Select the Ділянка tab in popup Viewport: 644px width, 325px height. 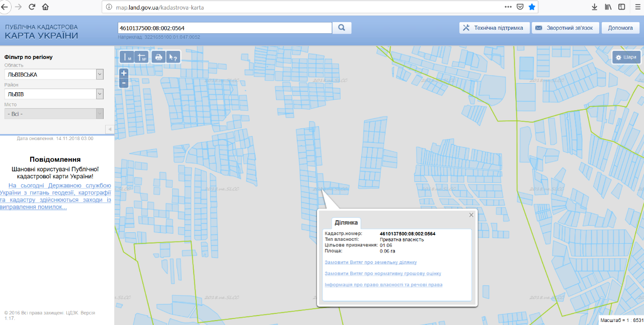346,223
